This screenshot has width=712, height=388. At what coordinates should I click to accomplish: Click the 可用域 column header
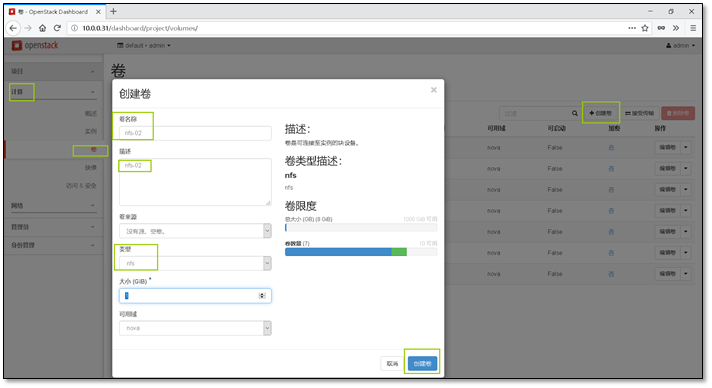[496, 128]
